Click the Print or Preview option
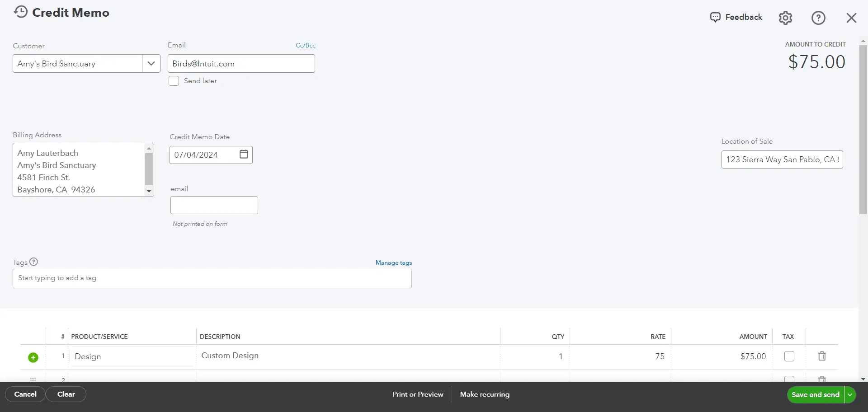The width and height of the screenshot is (868, 412). (x=417, y=394)
